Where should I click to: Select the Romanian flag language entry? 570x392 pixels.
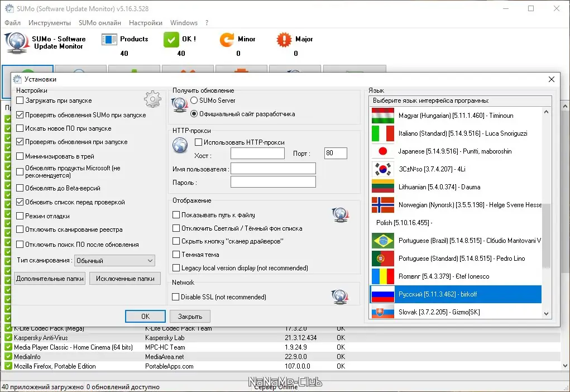pyautogui.click(x=456, y=276)
